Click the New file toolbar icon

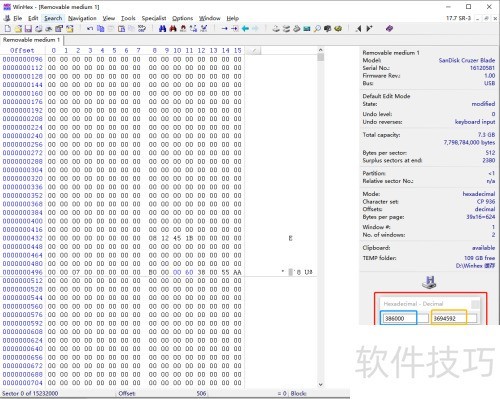coord(7,29)
